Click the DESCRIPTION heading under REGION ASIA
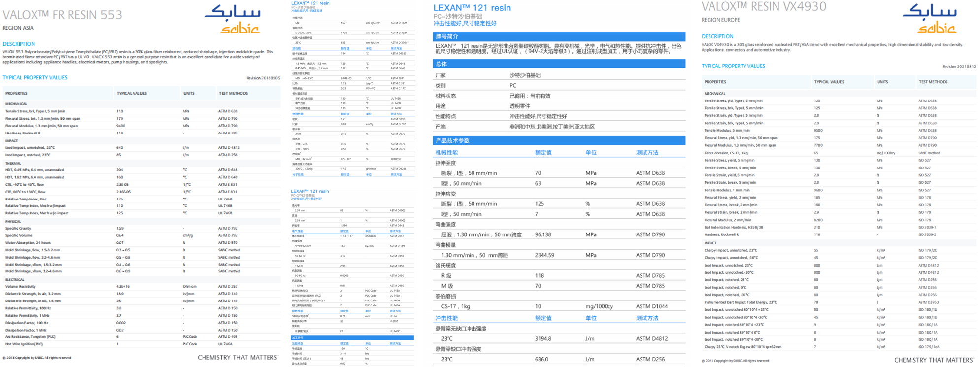Viewport: 980px width, 367px height. [x=19, y=44]
